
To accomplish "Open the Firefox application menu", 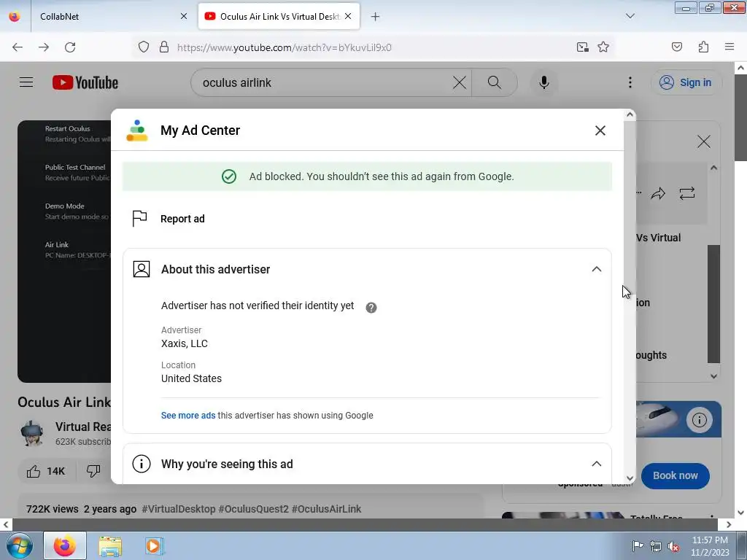I will tap(729, 47).
